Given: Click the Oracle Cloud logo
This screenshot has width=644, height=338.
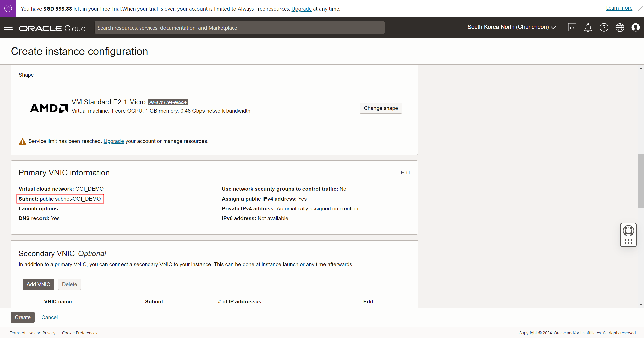Looking at the screenshot, I should (52, 28).
